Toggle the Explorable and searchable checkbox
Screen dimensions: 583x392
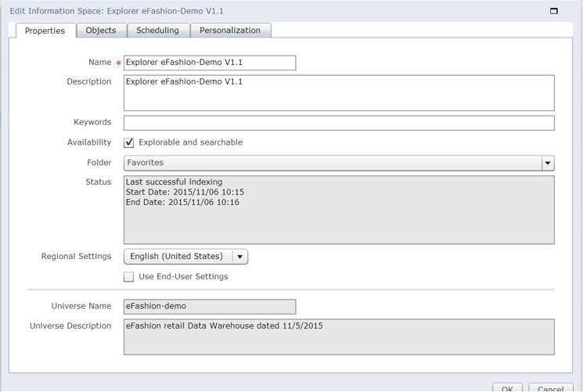click(x=128, y=142)
